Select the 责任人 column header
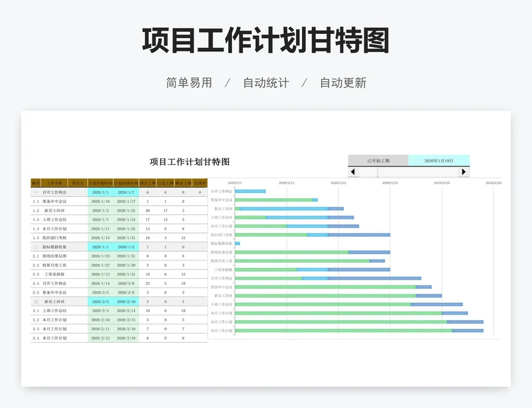 [x=78, y=183]
